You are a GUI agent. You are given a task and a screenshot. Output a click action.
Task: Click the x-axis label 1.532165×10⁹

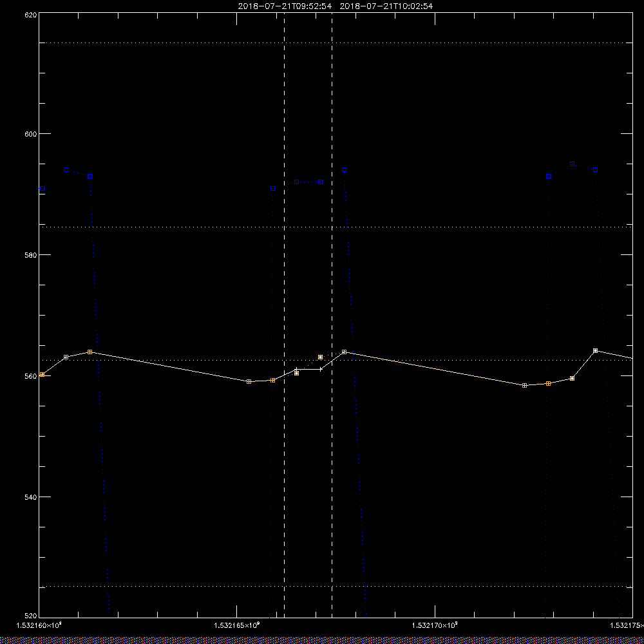point(237,625)
